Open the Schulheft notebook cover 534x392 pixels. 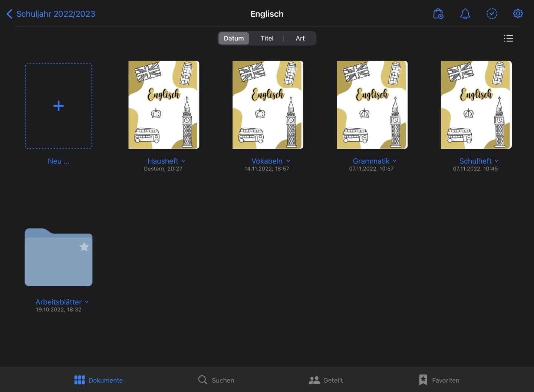[476, 105]
